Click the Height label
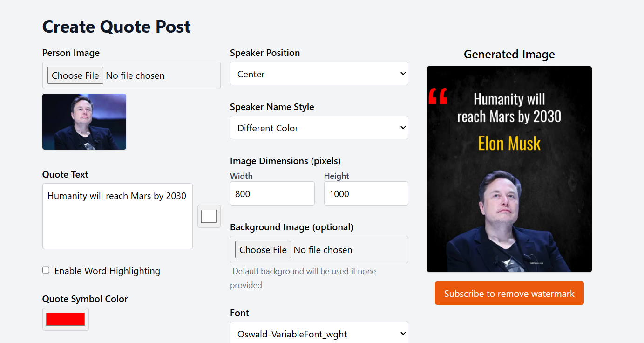Screen dimensions: 644x343 tap(336, 176)
